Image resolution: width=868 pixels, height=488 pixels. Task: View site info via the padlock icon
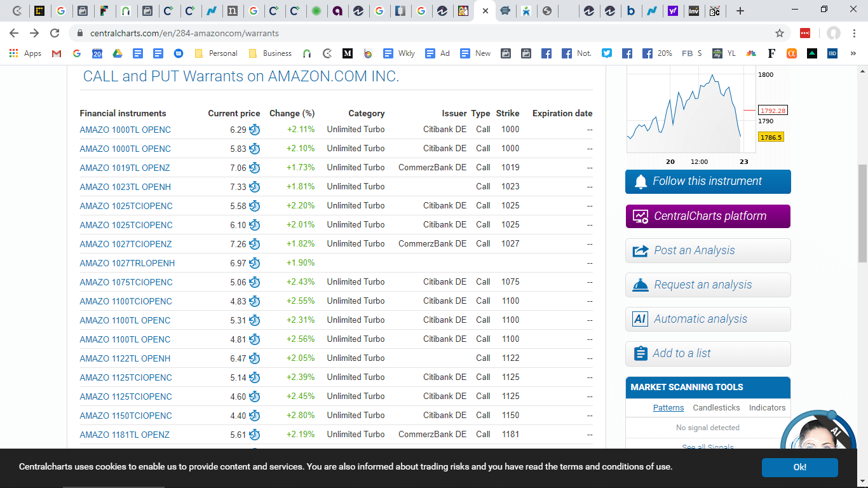pyautogui.click(x=80, y=33)
